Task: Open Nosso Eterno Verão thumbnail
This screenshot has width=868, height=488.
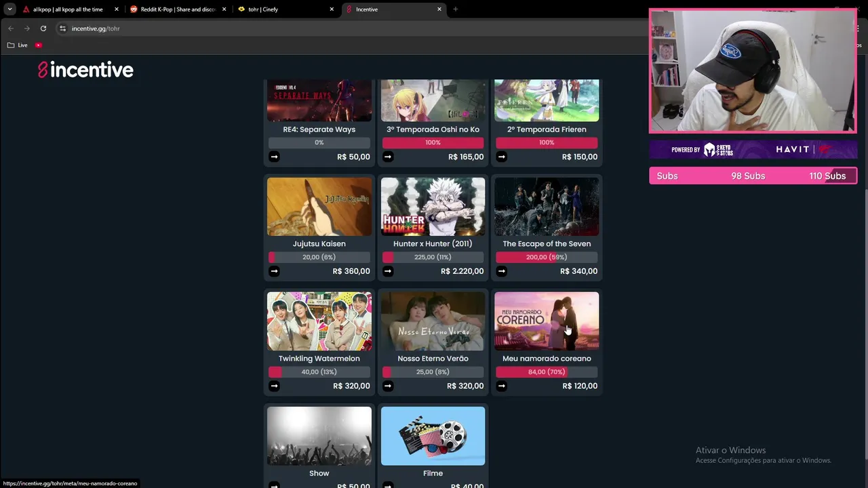Action: (433, 321)
